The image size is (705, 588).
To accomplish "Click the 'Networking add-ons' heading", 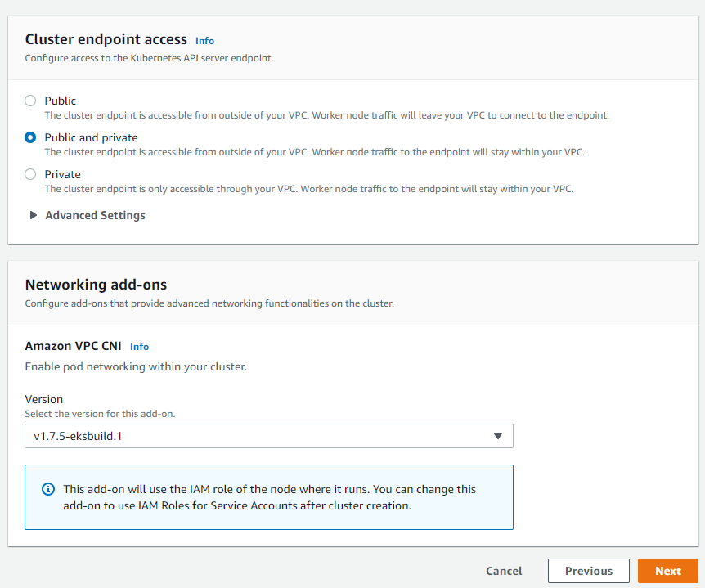I will click(x=96, y=285).
